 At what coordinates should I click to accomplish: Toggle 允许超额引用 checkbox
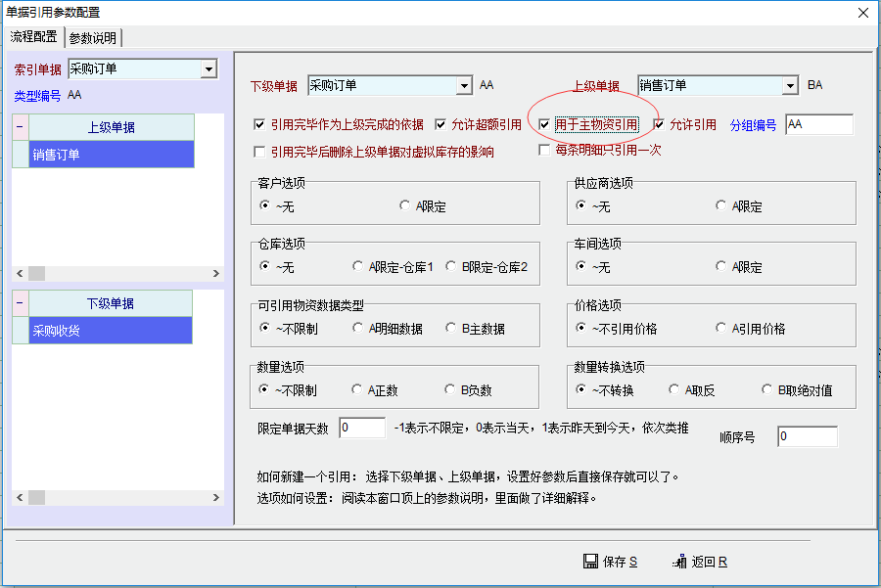click(440, 125)
